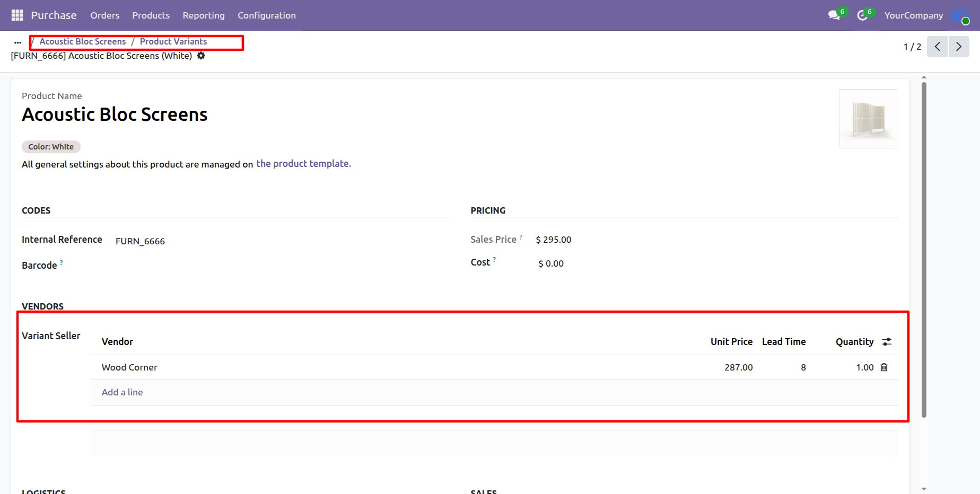The image size is (980, 494).
Task: Select the Wood Corner vendor cell
Action: 129,367
